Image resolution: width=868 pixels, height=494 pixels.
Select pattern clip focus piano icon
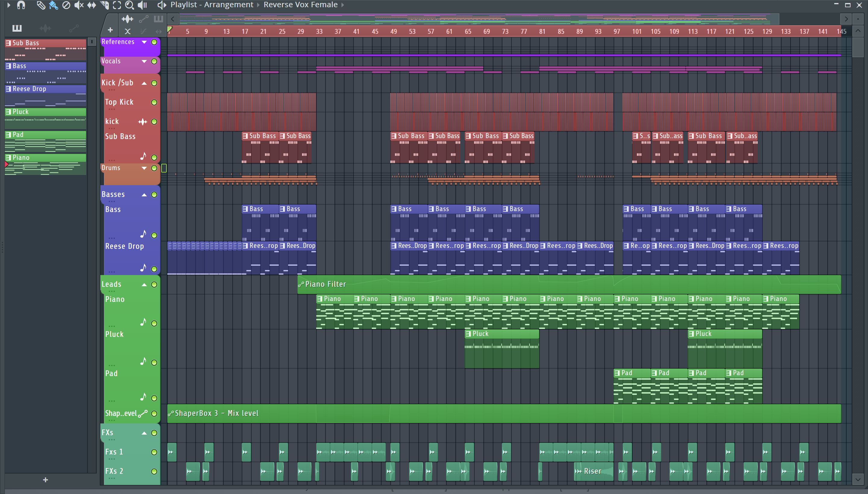158,19
